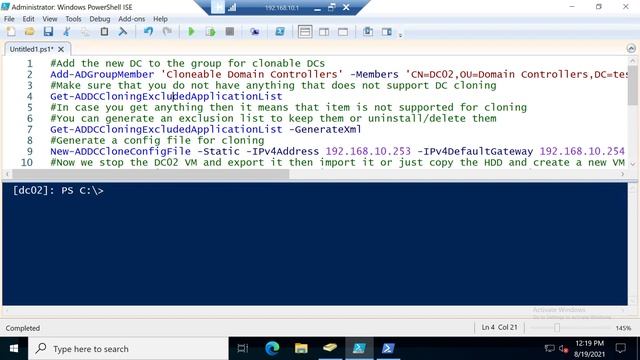Screen dimensions: 640x360
Task: Open the toolbar overflow options
Action: [400, 35]
